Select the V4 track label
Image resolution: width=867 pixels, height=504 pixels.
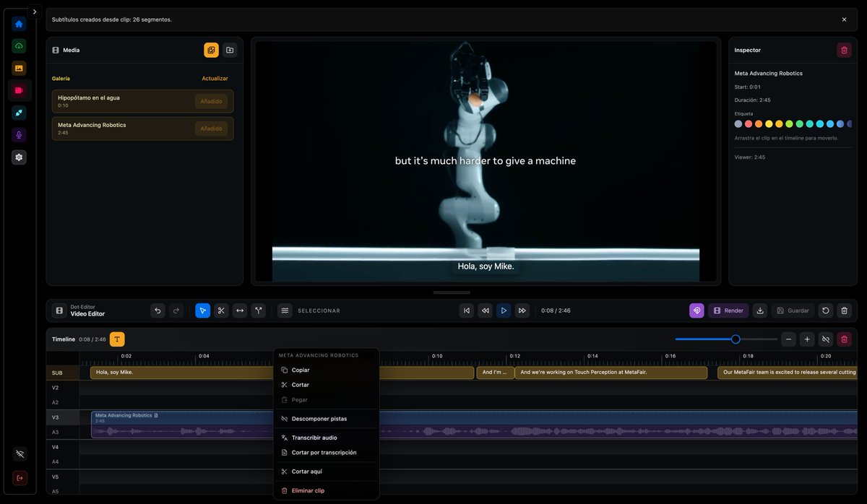click(x=62, y=447)
